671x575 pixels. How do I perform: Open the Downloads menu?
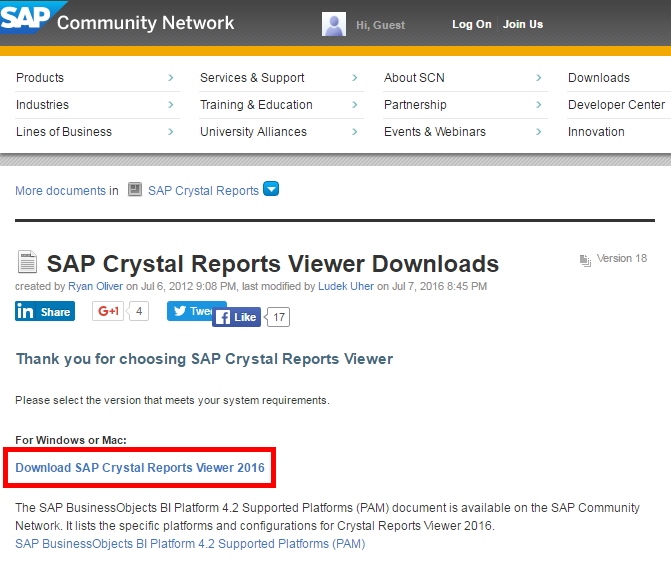click(599, 78)
